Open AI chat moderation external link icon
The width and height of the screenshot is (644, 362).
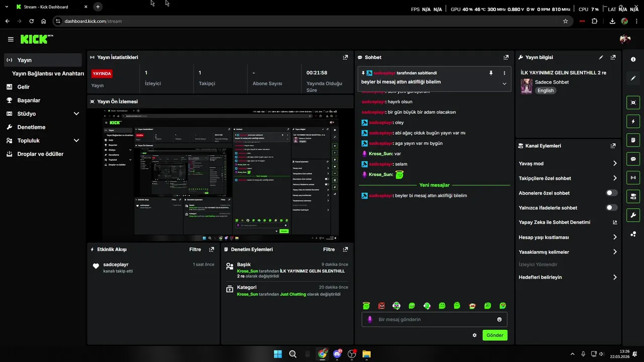tap(615, 222)
